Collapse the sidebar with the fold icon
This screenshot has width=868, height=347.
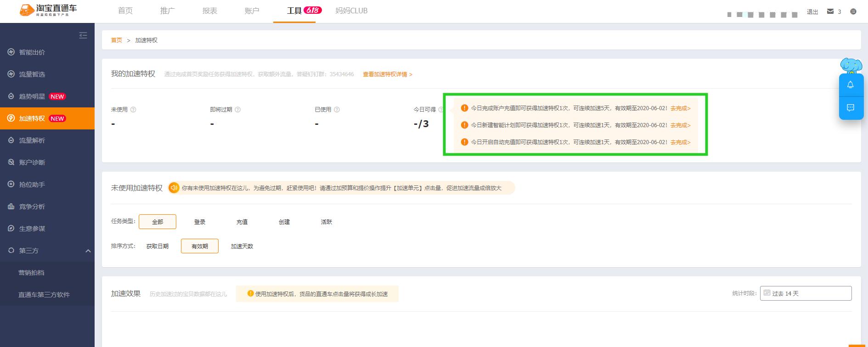coord(83,35)
